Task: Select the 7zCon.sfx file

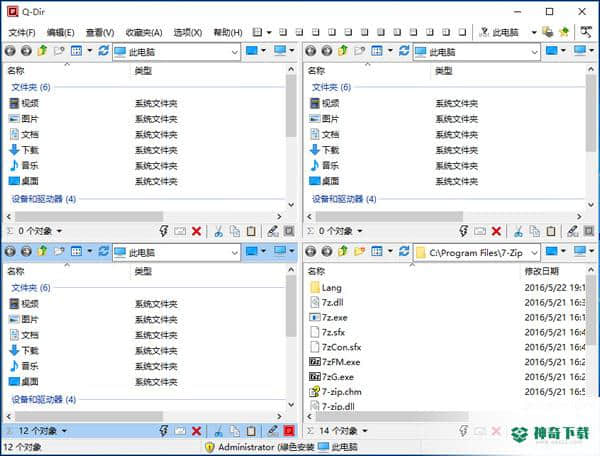Action: click(335, 347)
